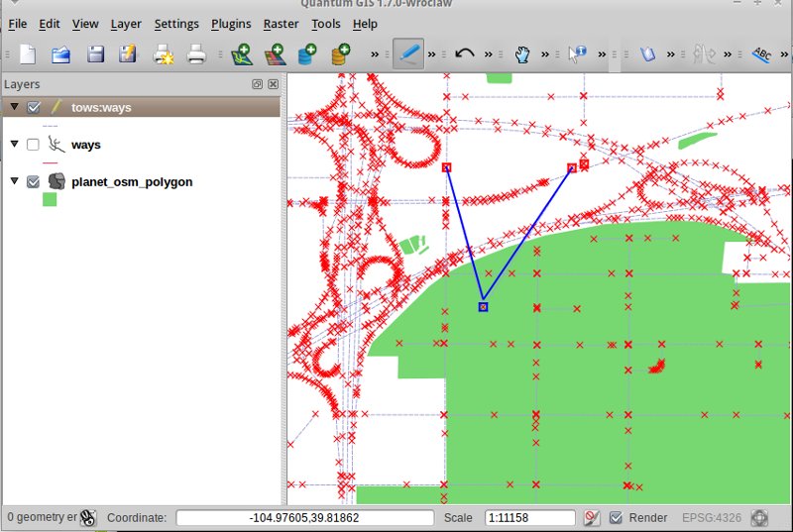Click the Save Project icon
Image resolution: width=793 pixels, height=532 pixels.
coord(95,54)
